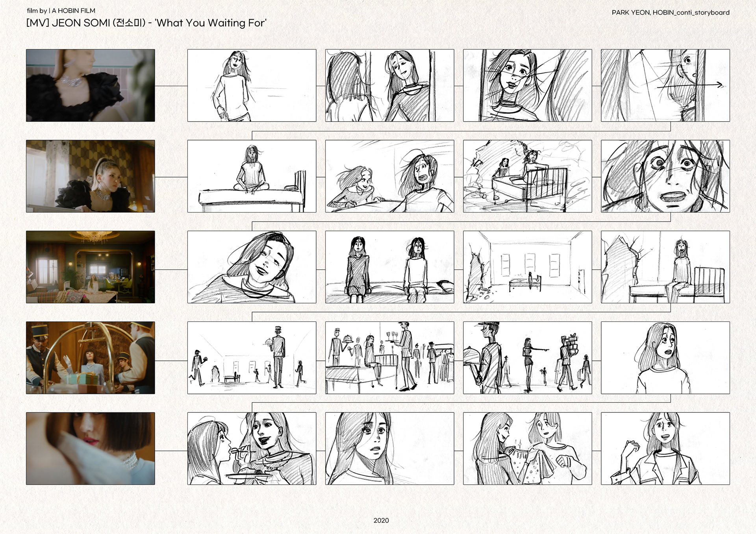Screen dimensions: 756x534
Task: Click the sketch with the right-pointing arrow
Action: pyautogui.click(x=665, y=85)
